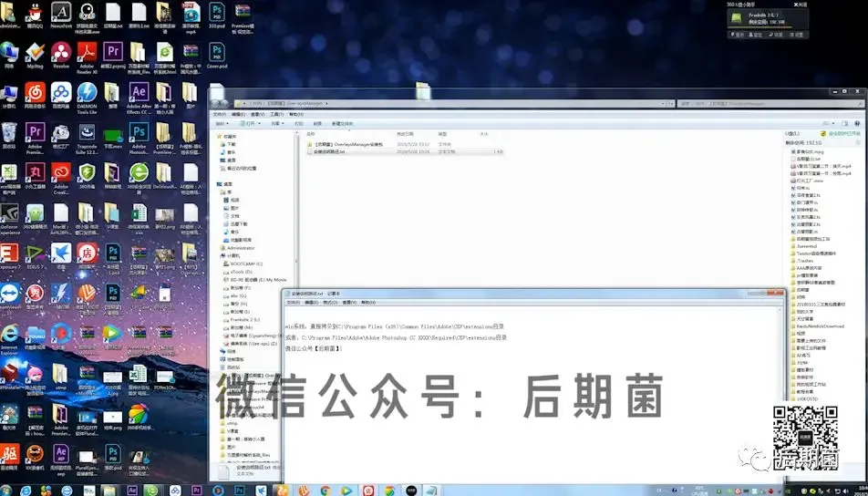Open Explorer's 文件(F) menu
868x496 pixels.
click(x=220, y=114)
